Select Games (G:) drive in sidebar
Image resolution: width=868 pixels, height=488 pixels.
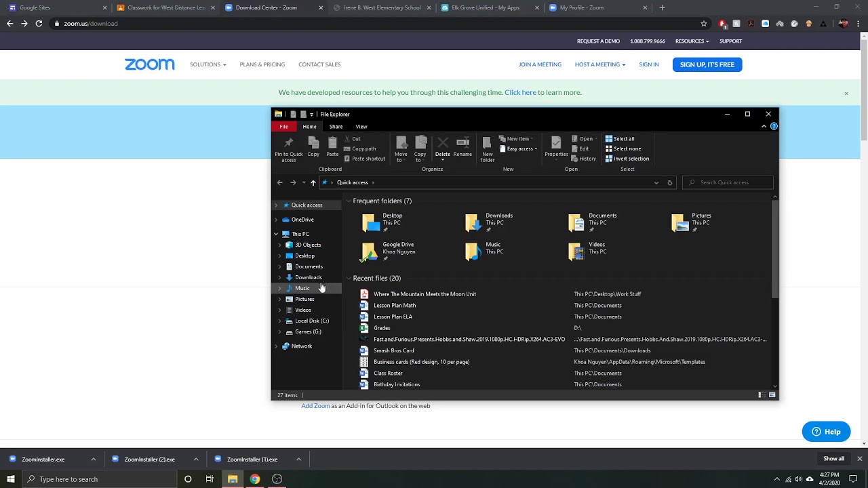click(308, 331)
